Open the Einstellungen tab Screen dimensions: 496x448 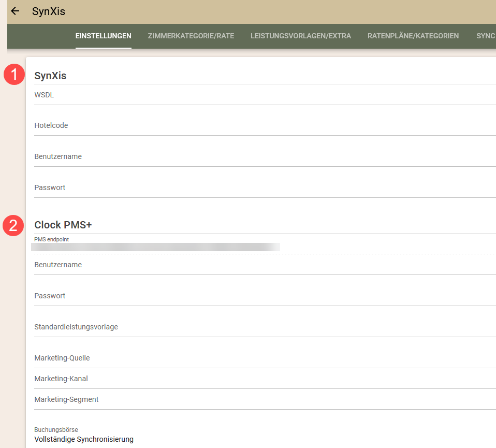click(x=103, y=36)
